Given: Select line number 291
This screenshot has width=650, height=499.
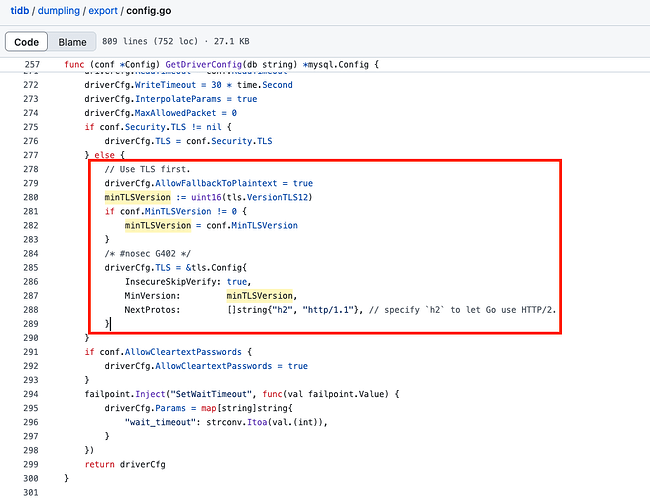Looking at the screenshot, I should point(31,352).
